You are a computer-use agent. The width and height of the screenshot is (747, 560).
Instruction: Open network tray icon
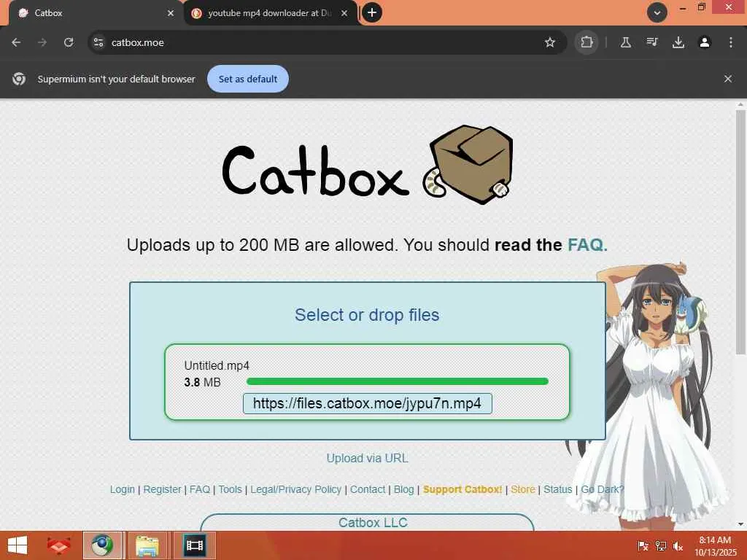(x=660, y=546)
